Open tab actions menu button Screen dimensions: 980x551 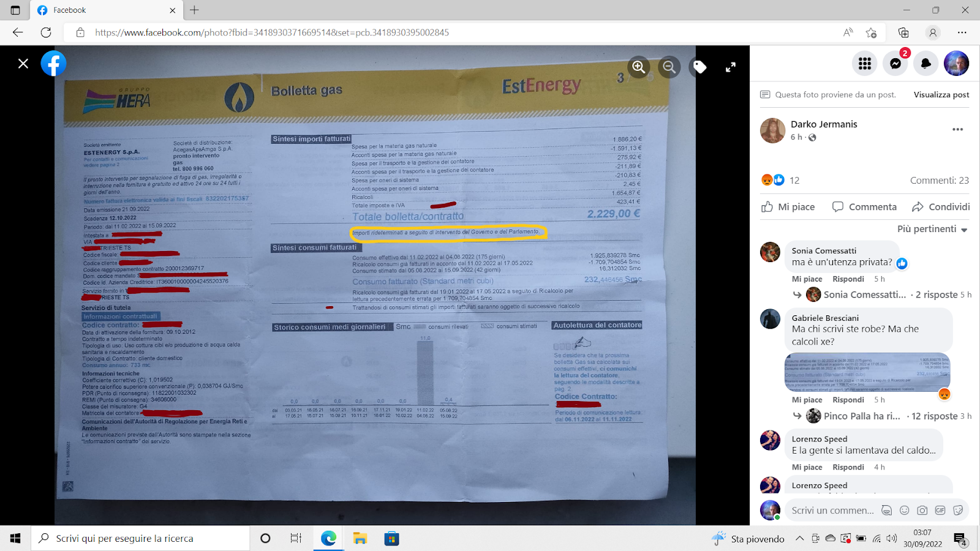pyautogui.click(x=15, y=10)
